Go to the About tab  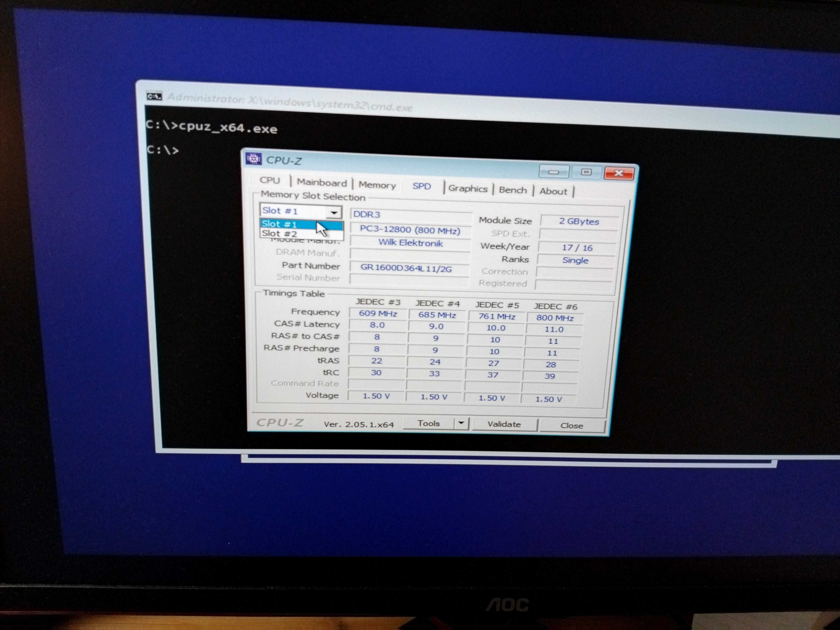click(553, 191)
